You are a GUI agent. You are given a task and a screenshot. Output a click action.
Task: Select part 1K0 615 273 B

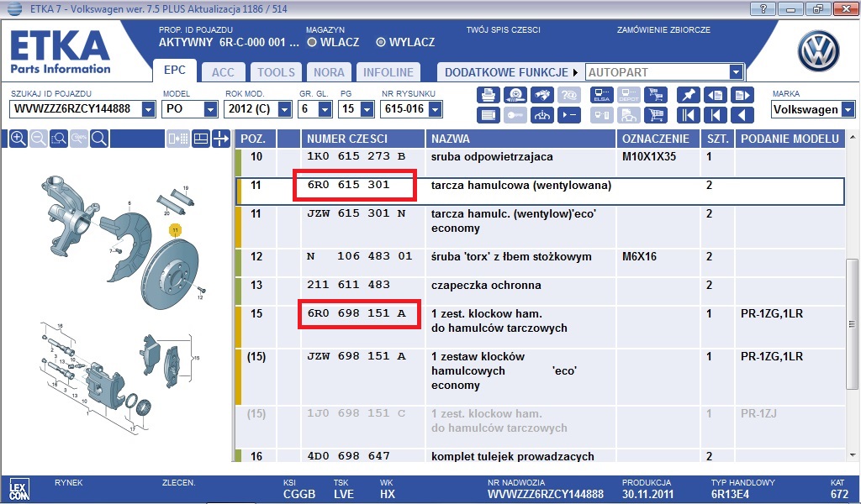tap(356, 156)
